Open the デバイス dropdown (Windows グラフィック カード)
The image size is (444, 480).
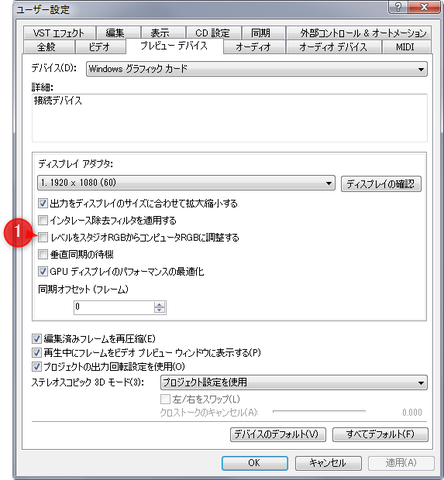[257, 69]
